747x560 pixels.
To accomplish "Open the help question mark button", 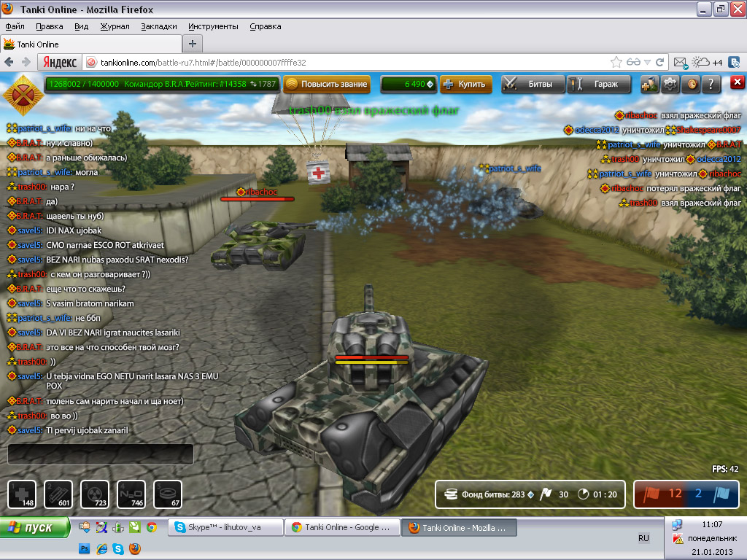I will (x=711, y=85).
